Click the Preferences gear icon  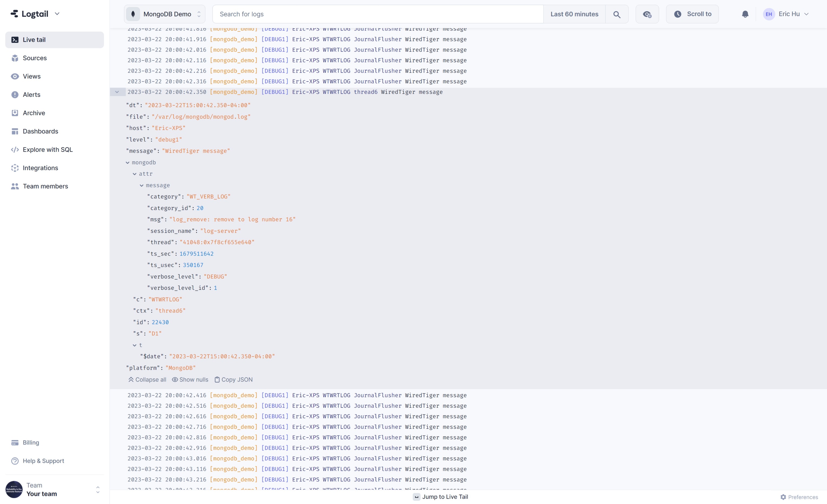(783, 497)
